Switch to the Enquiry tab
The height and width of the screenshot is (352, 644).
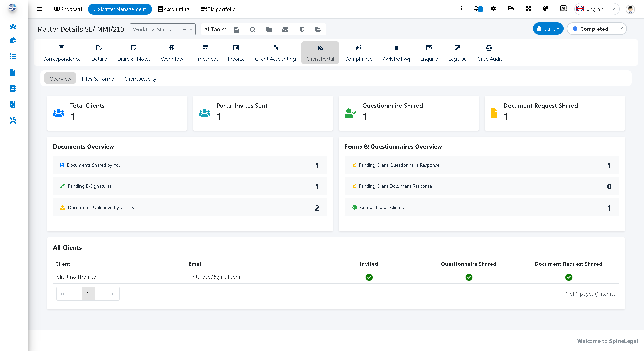coord(429,53)
